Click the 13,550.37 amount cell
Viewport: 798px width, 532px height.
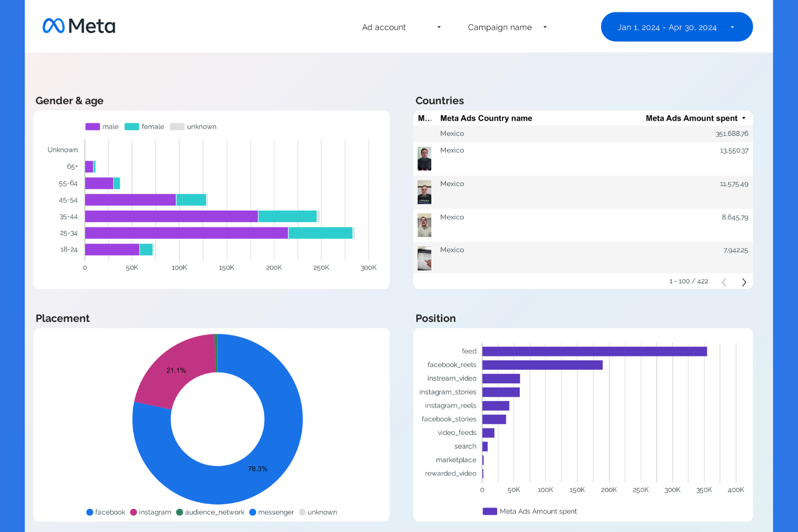tap(734, 150)
